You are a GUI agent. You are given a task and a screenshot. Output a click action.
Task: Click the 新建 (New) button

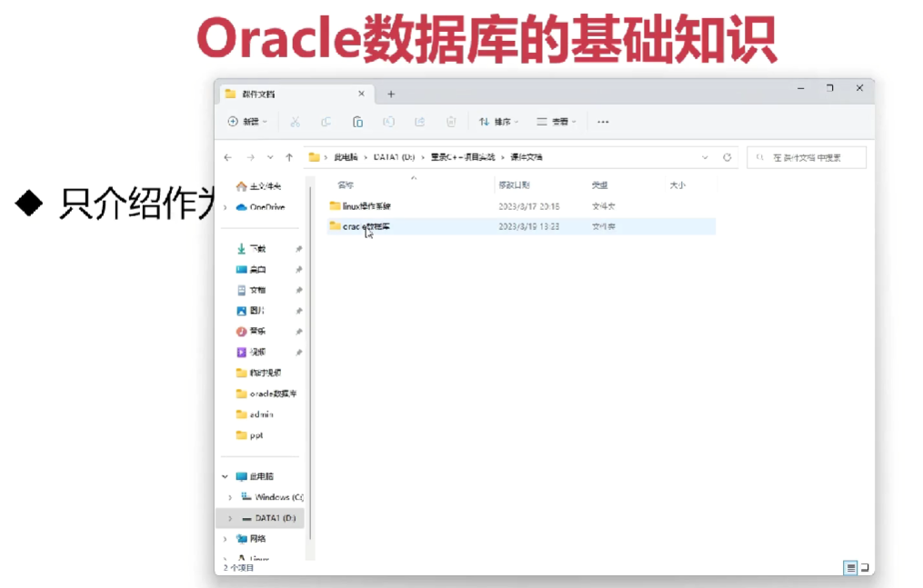point(247,122)
